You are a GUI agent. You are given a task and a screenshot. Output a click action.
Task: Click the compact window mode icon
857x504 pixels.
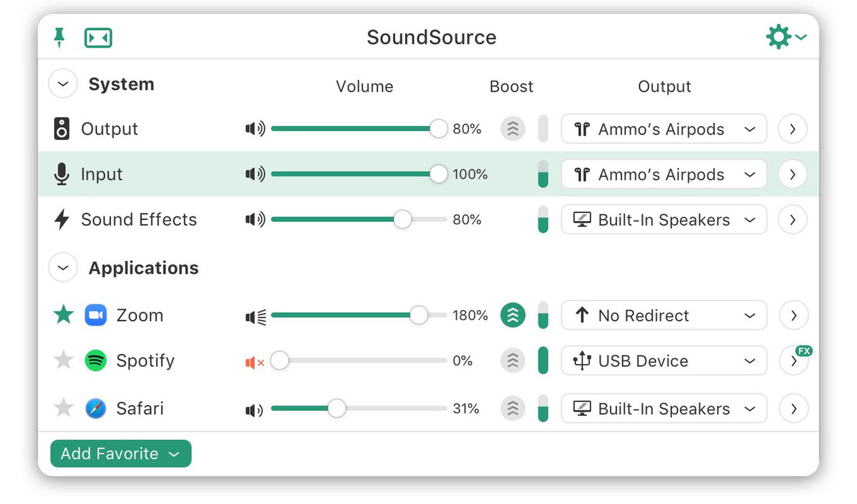(x=98, y=37)
